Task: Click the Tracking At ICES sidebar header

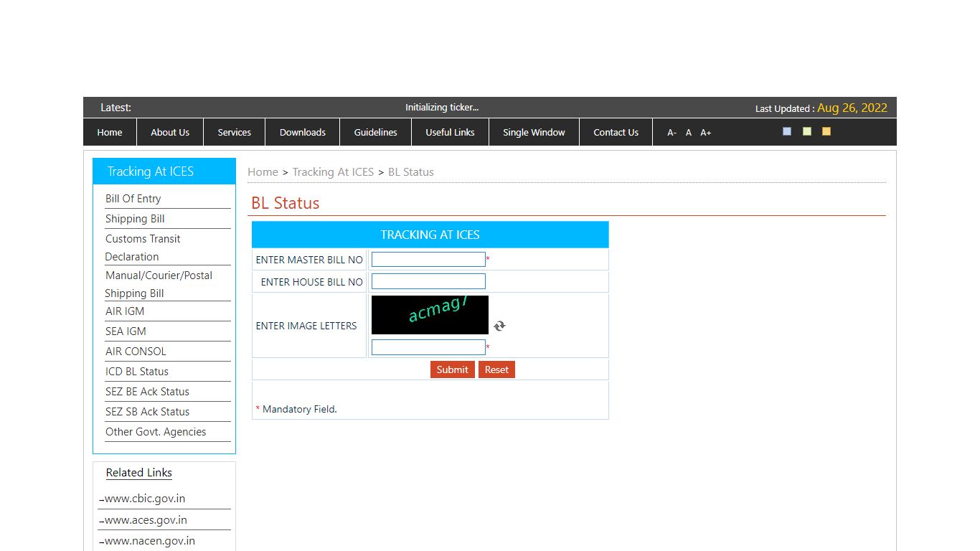Action: (x=164, y=171)
